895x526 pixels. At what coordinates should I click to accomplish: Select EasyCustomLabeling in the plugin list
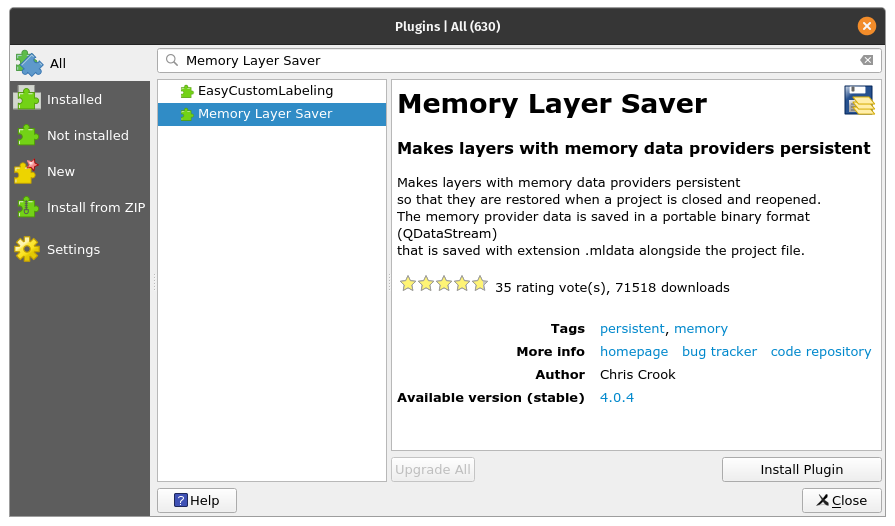(x=272, y=91)
